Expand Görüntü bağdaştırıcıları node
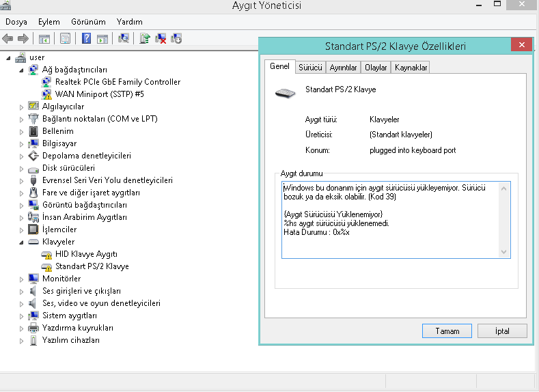The width and height of the screenshot is (539, 392). (21, 206)
